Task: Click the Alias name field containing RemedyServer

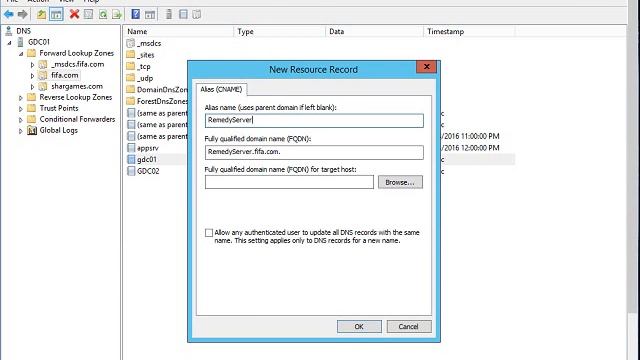Action: [314, 120]
